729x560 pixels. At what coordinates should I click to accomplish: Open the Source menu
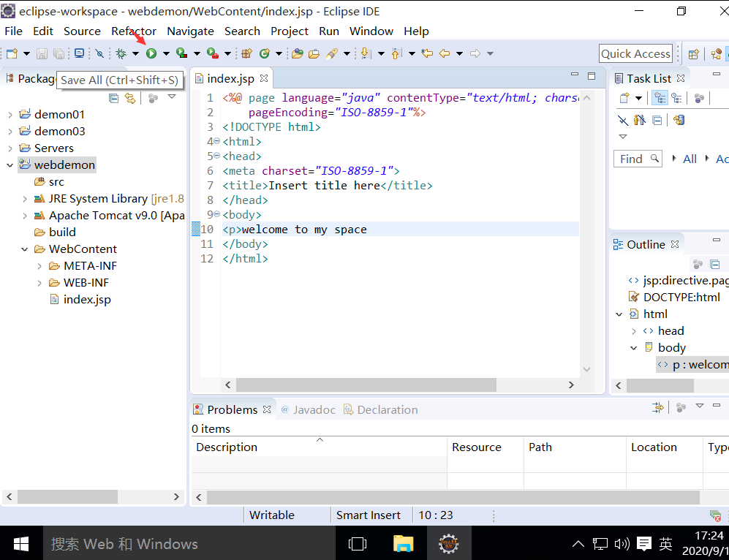coord(83,31)
